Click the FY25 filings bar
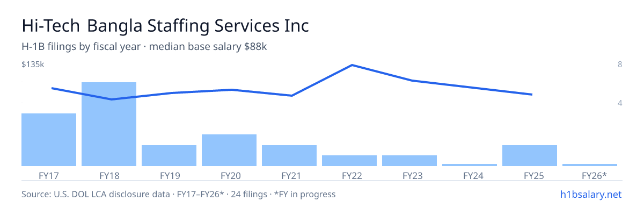Screen dimensions: 644x215 point(530,155)
